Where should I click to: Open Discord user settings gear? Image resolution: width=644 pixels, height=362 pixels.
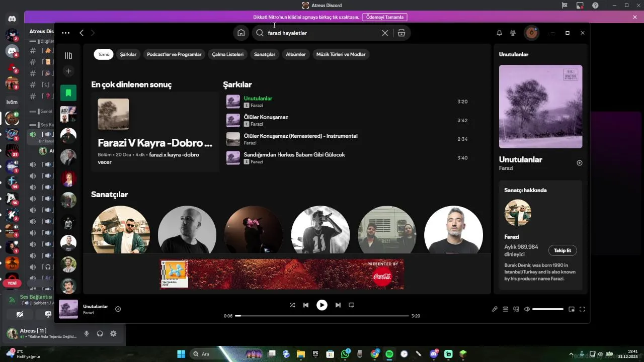click(113, 333)
